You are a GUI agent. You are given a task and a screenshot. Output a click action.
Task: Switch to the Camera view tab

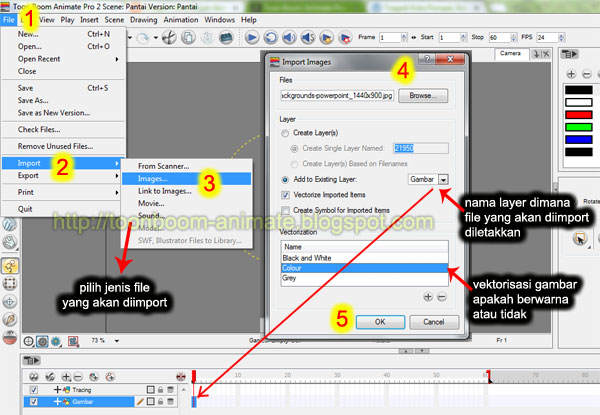510,54
